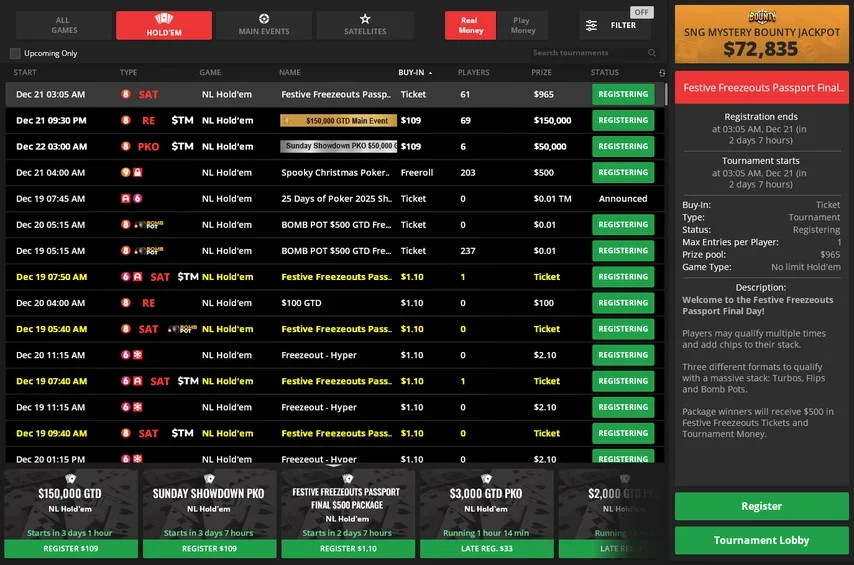Open the All Games tab
Viewport: 854px width, 565px height.
62,25
